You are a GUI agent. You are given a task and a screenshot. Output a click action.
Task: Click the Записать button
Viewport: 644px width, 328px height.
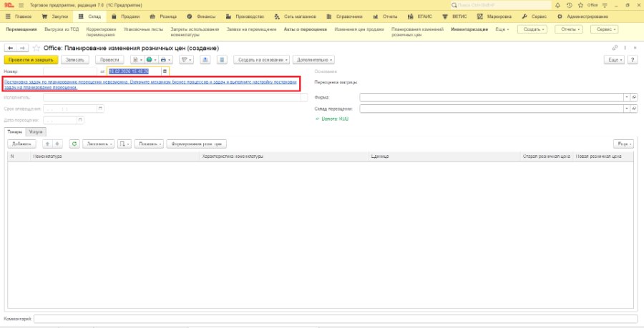75,60
